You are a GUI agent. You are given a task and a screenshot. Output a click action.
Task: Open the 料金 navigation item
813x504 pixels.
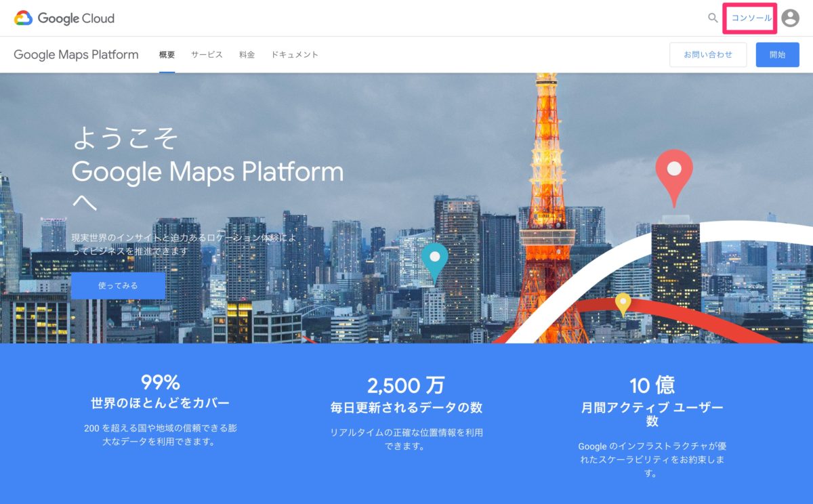[247, 55]
